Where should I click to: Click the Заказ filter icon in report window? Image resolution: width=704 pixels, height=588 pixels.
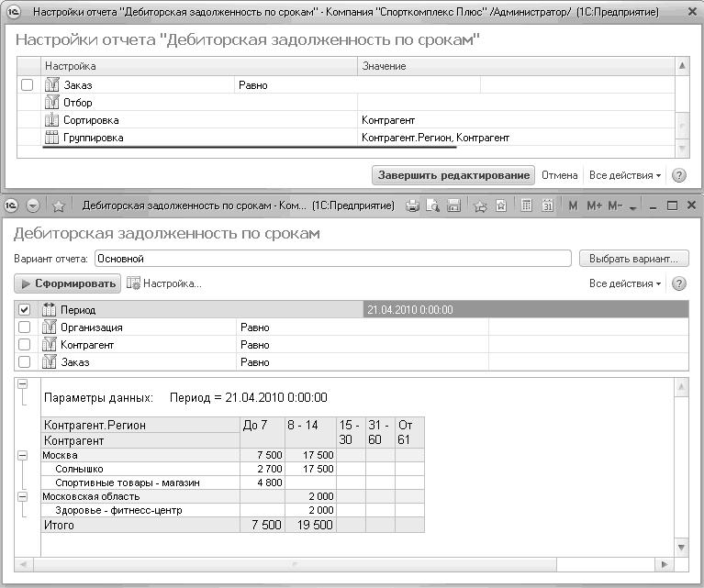(x=49, y=361)
